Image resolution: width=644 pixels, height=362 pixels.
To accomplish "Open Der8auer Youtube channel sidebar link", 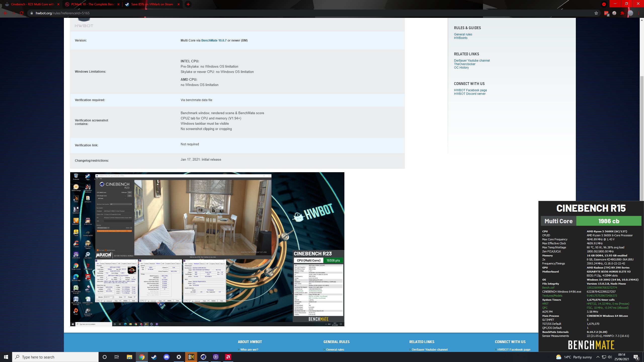I will (472, 61).
